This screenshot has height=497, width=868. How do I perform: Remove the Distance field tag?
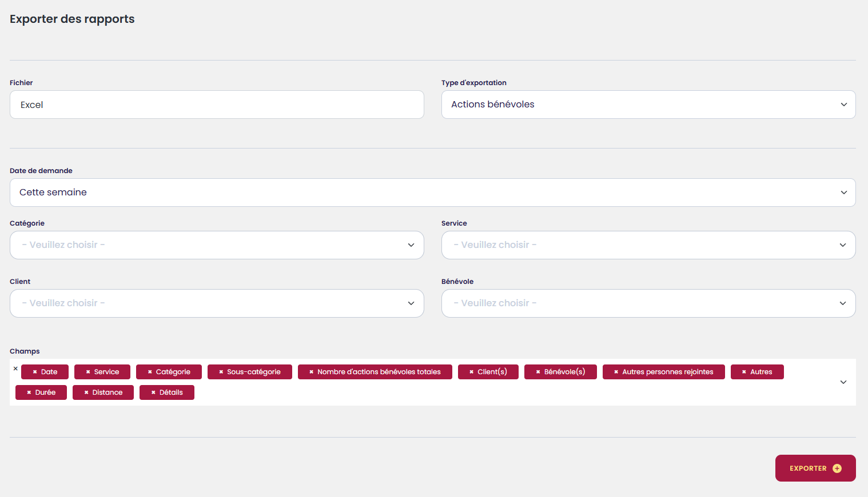(x=86, y=392)
